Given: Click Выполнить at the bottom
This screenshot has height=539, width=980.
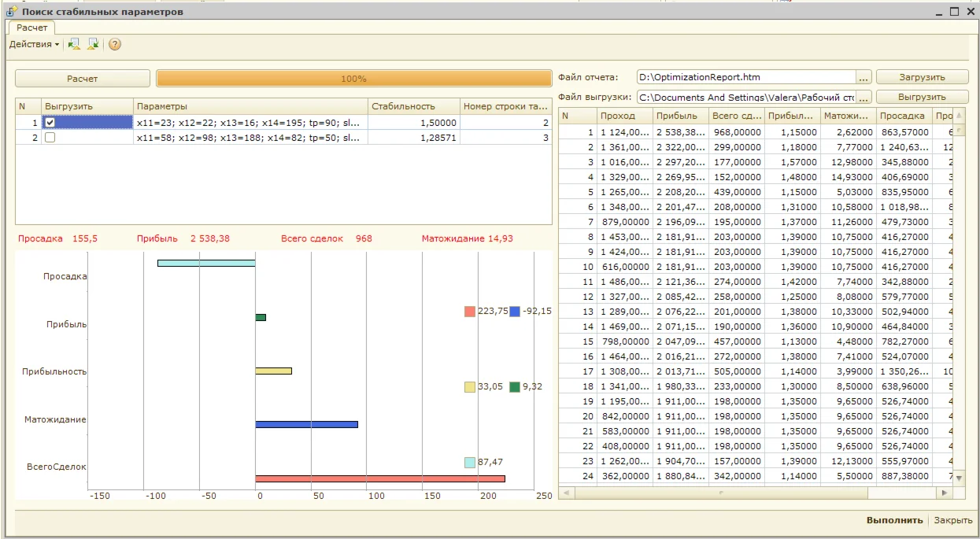Looking at the screenshot, I should (894, 520).
